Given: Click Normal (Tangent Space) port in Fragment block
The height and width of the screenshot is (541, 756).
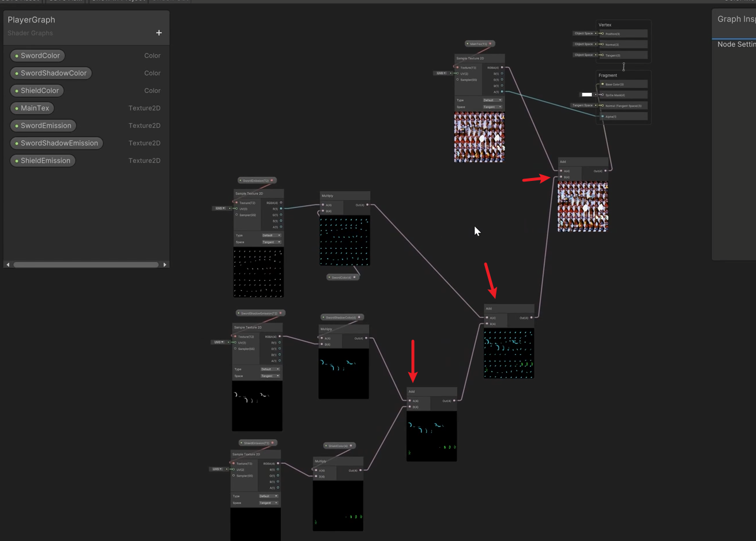Looking at the screenshot, I should click(603, 105).
